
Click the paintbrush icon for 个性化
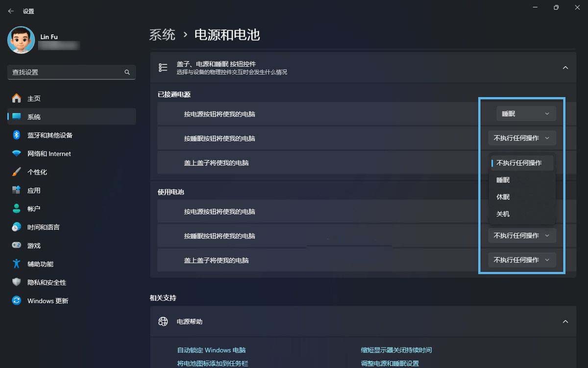pyautogui.click(x=16, y=172)
